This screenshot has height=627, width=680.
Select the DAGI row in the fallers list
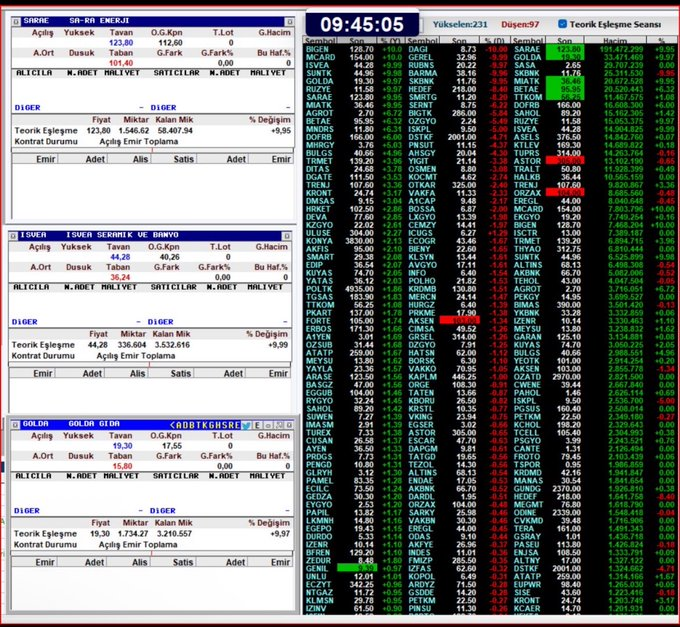pos(458,49)
